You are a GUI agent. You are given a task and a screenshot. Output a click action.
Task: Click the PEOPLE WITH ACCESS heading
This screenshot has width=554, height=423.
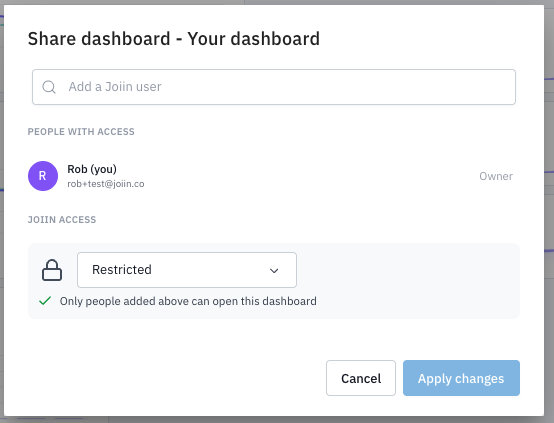[81, 132]
